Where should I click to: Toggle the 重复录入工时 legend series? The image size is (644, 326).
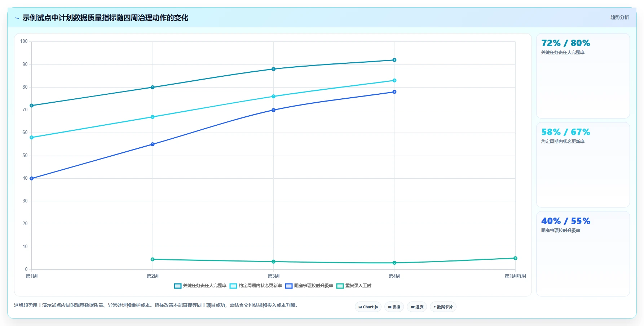pyautogui.click(x=354, y=286)
